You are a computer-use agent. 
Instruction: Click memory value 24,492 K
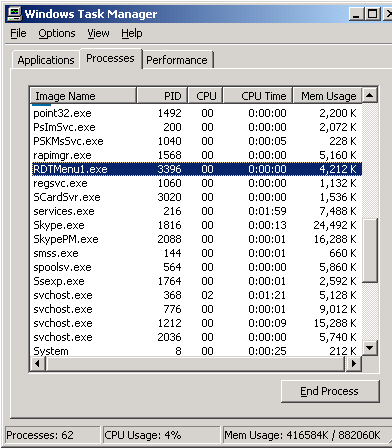[335, 225]
